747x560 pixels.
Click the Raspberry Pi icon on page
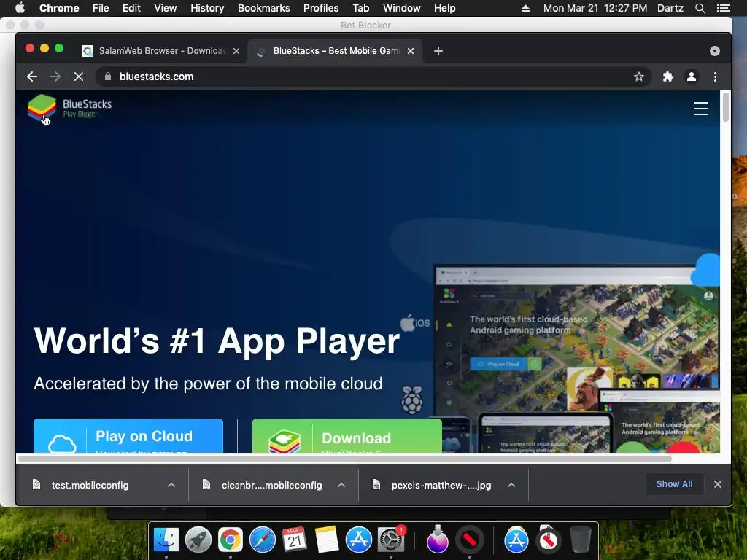(411, 399)
